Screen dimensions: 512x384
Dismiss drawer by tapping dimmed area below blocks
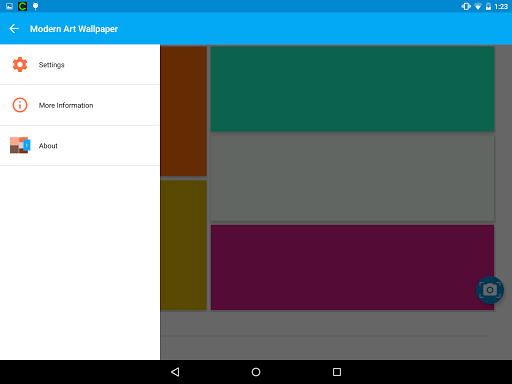pyautogui.click(x=336, y=335)
